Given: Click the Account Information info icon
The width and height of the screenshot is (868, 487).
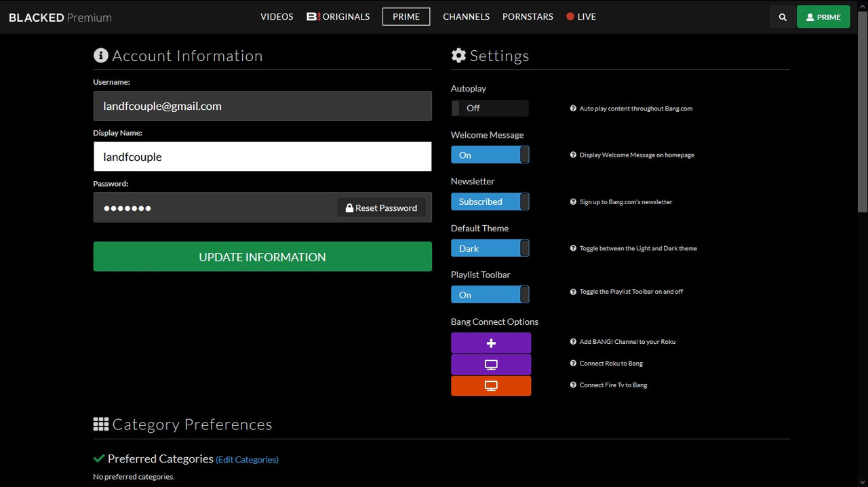Looking at the screenshot, I should (x=101, y=56).
